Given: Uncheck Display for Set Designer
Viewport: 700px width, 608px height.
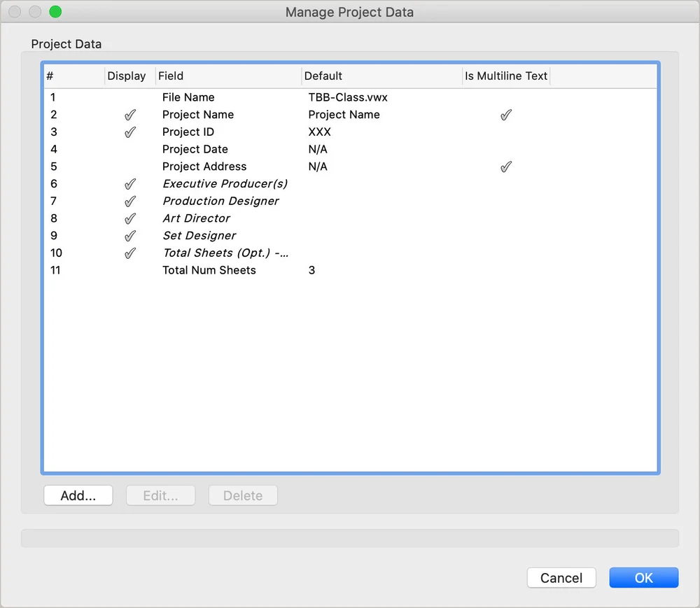Looking at the screenshot, I should pos(130,236).
